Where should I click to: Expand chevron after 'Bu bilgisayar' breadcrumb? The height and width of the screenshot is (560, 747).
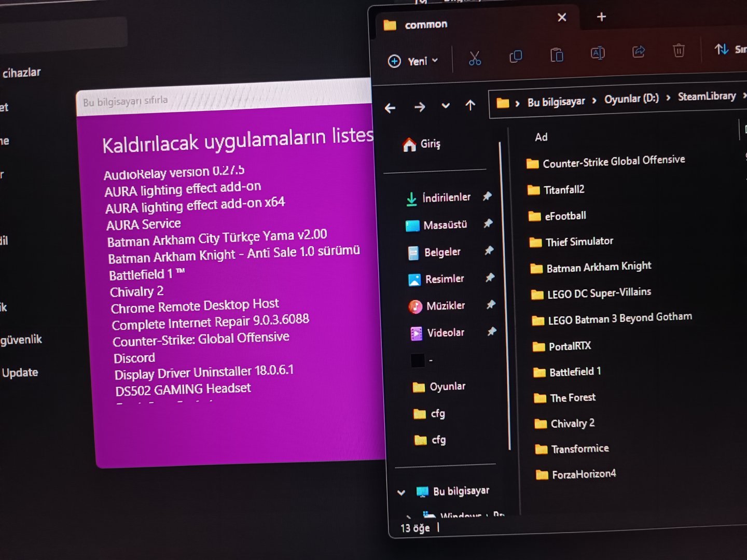[x=594, y=100]
